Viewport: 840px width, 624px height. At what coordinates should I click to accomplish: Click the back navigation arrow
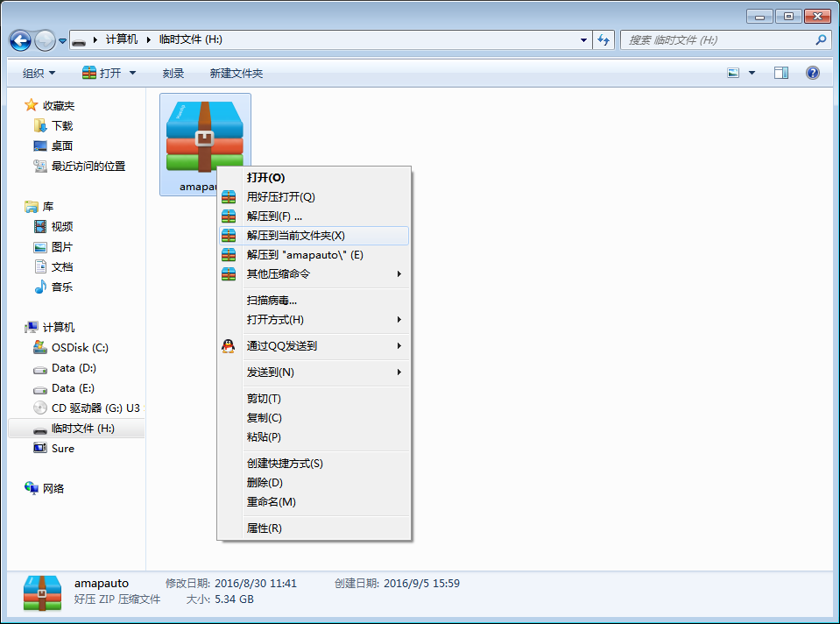[21, 40]
